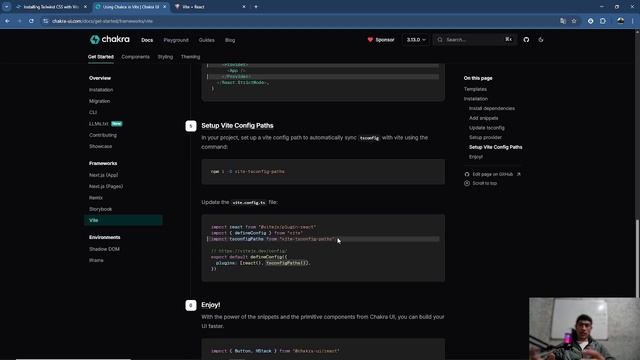640x360 pixels.
Task: Open the 3.13.0 version dropdown
Action: [416, 40]
